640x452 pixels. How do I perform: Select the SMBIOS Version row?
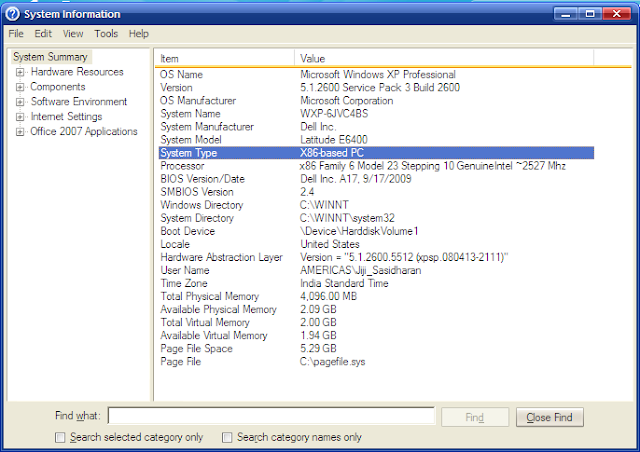click(x=376, y=192)
